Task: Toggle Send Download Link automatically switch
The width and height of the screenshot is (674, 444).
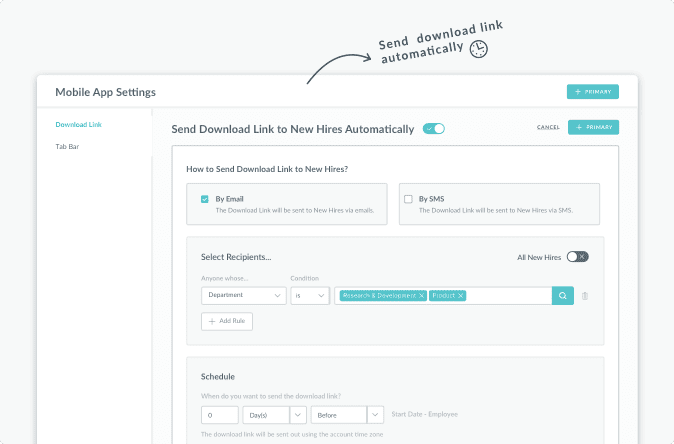Action: [x=434, y=129]
